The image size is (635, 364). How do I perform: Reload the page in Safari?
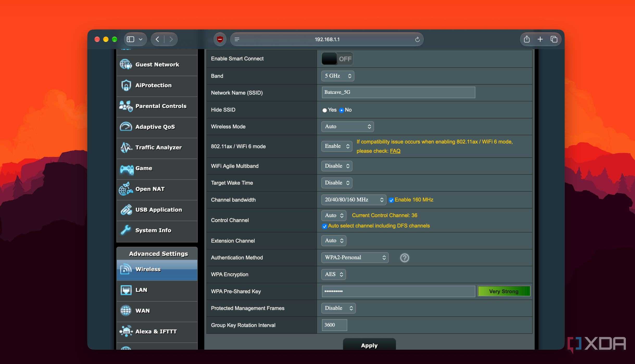pos(417,39)
